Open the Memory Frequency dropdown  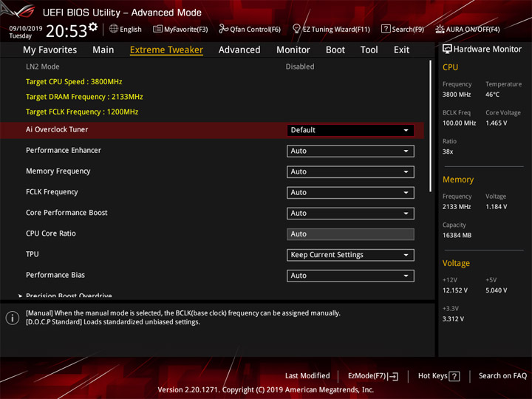tap(350, 171)
